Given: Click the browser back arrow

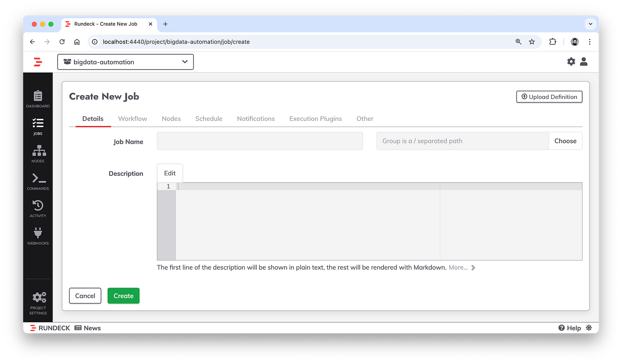Looking at the screenshot, I should (x=32, y=42).
